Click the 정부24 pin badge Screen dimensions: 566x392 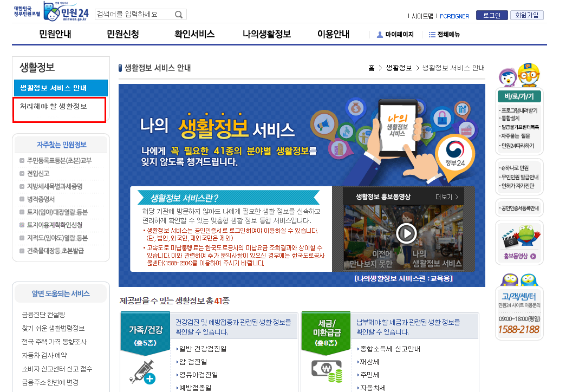coord(455,156)
